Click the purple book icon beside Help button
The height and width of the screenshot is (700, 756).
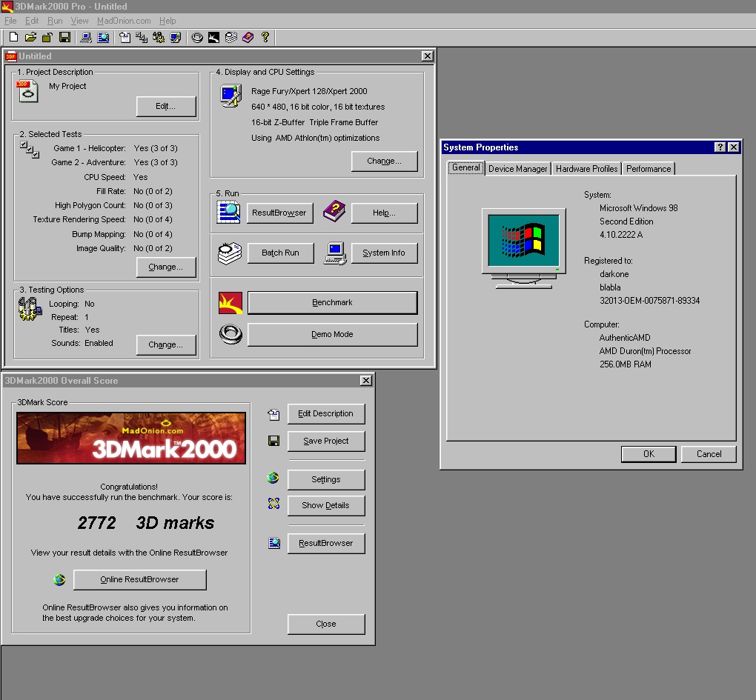[x=334, y=211]
